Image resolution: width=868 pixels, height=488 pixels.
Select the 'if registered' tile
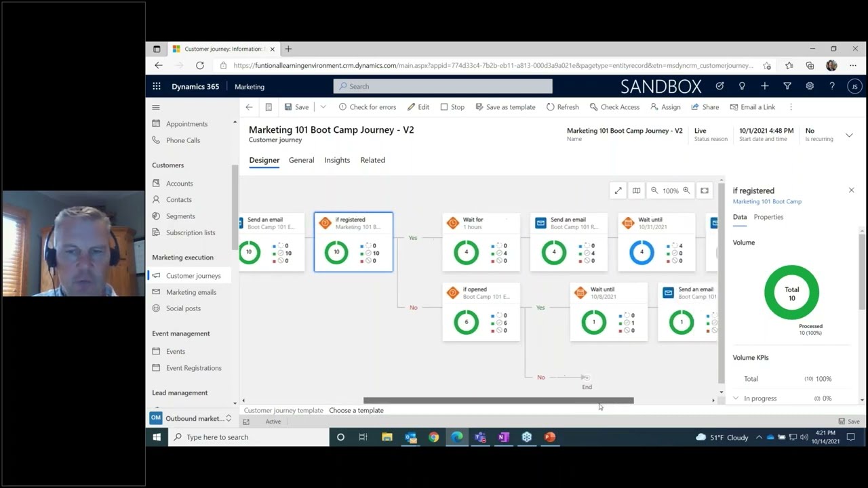point(353,242)
